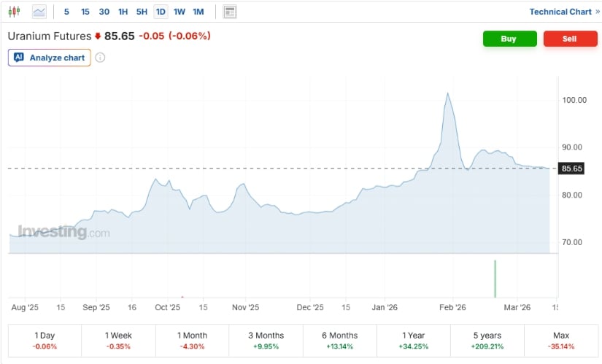Viewport: 602px width, 364px height.
Task: Switch interval to 1W
Action: (x=180, y=12)
